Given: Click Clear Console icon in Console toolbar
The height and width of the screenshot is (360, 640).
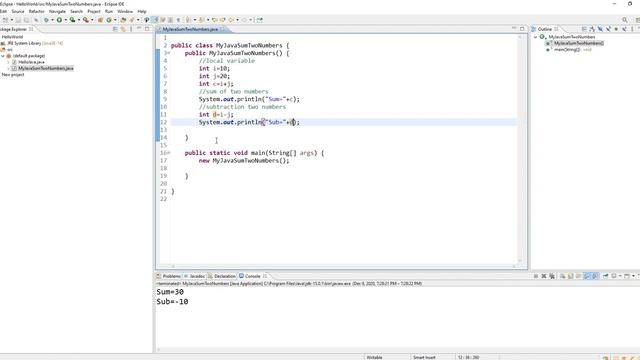Looking at the screenshot, I should click(x=562, y=276).
